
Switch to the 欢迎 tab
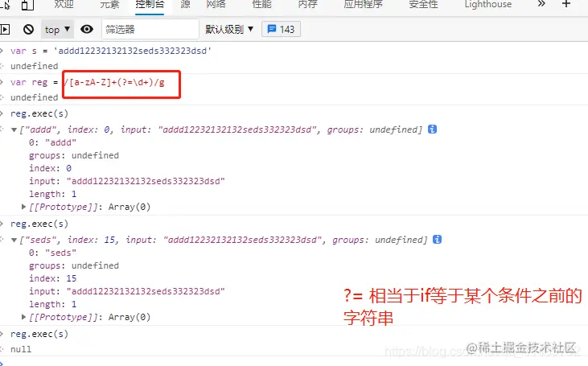64,5
